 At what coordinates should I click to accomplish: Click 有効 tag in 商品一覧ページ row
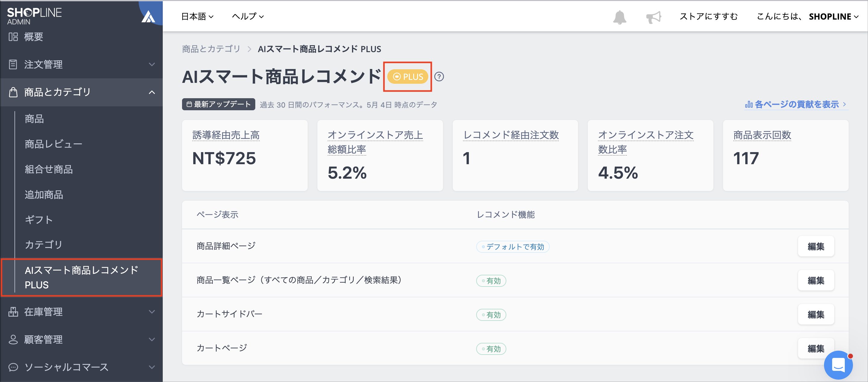[491, 281]
